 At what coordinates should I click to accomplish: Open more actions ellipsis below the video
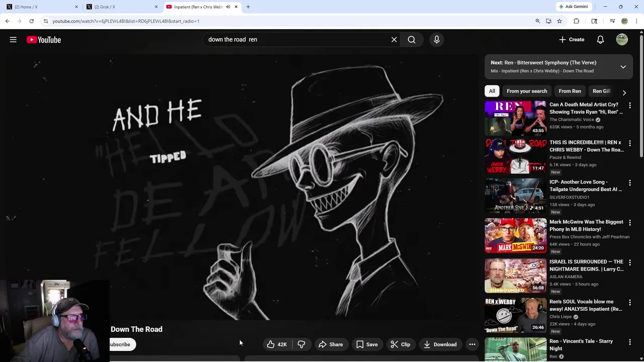(x=472, y=344)
